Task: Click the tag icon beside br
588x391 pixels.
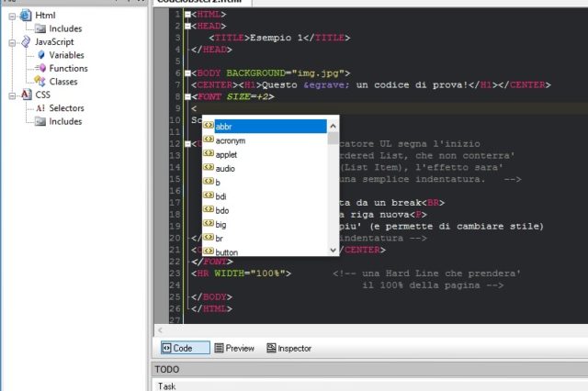Action: pyautogui.click(x=209, y=237)
